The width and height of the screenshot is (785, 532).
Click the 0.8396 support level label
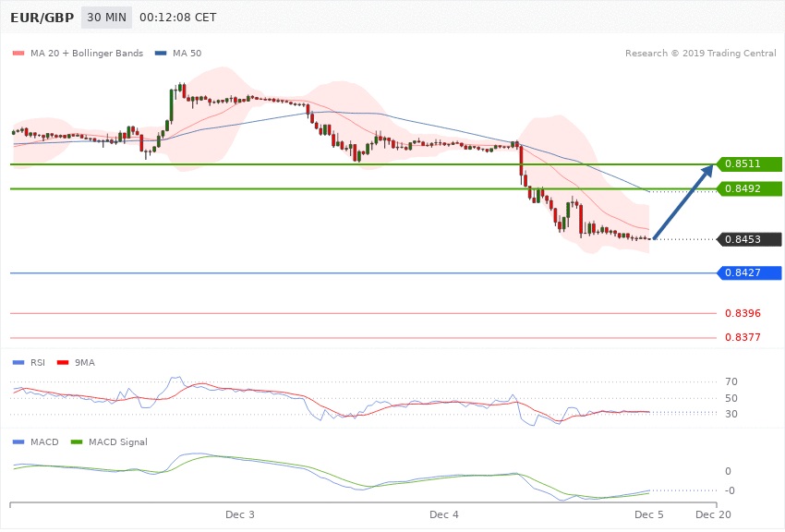pos(748,314)
